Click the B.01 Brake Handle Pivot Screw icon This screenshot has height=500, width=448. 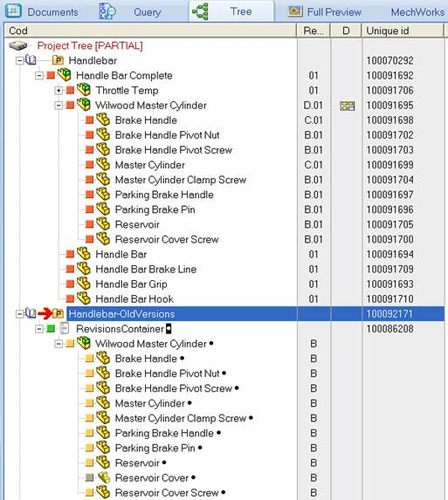(103, 149)
